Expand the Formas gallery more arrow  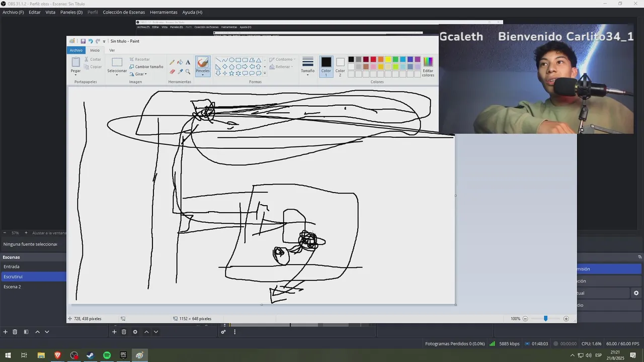pos(265,73)
